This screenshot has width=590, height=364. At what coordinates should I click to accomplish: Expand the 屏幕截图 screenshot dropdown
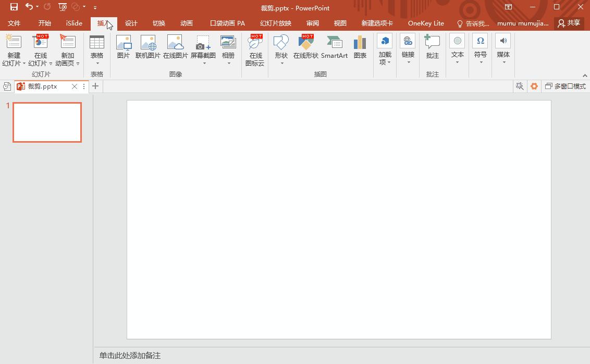point(203,63)
